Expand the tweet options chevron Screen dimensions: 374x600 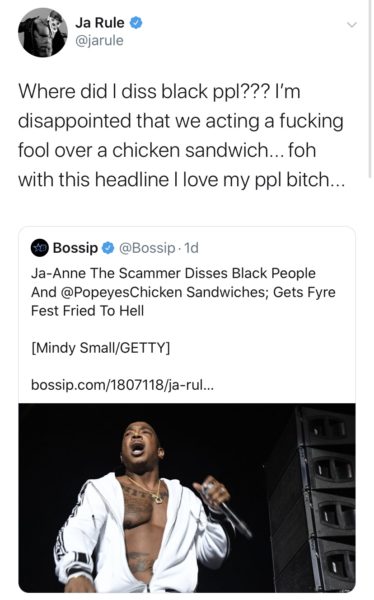click(x=351, y=25)
